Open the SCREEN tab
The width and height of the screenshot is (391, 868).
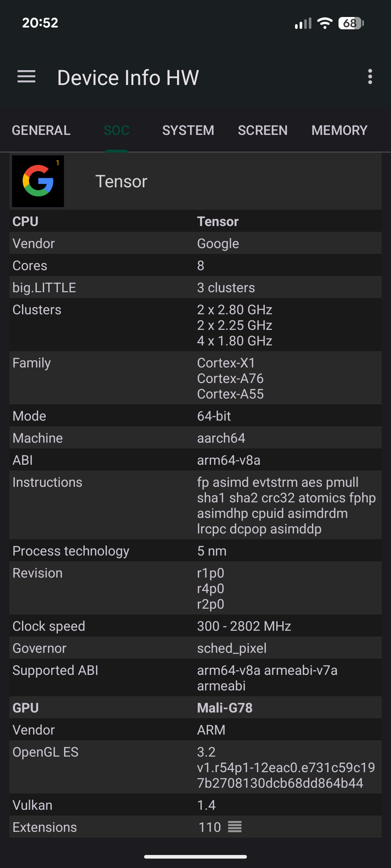(262, 131)
